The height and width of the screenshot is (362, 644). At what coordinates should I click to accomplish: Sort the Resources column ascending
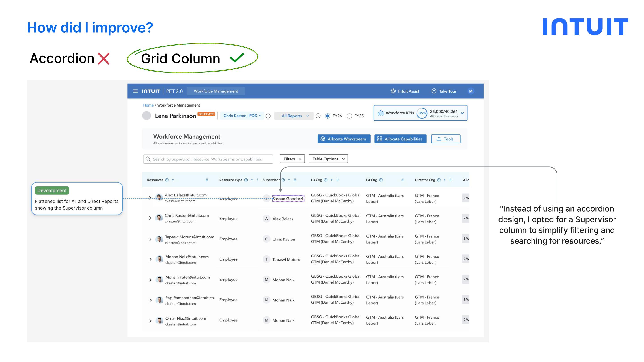click(x=173, y=180)
